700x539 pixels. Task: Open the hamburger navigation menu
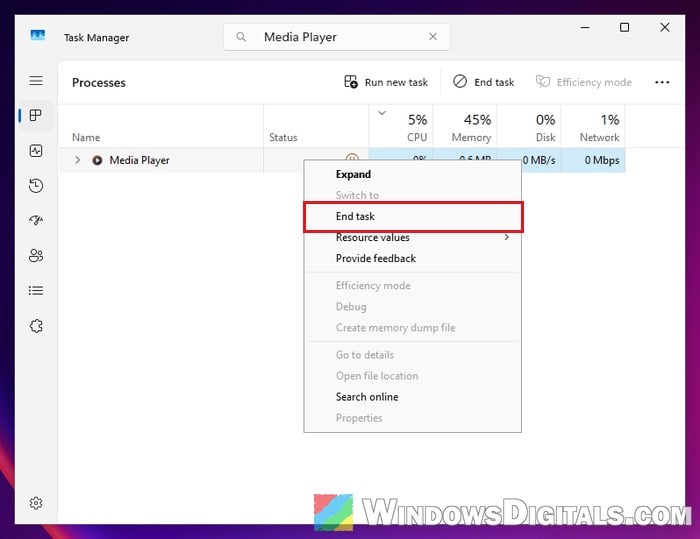(36, 81)
